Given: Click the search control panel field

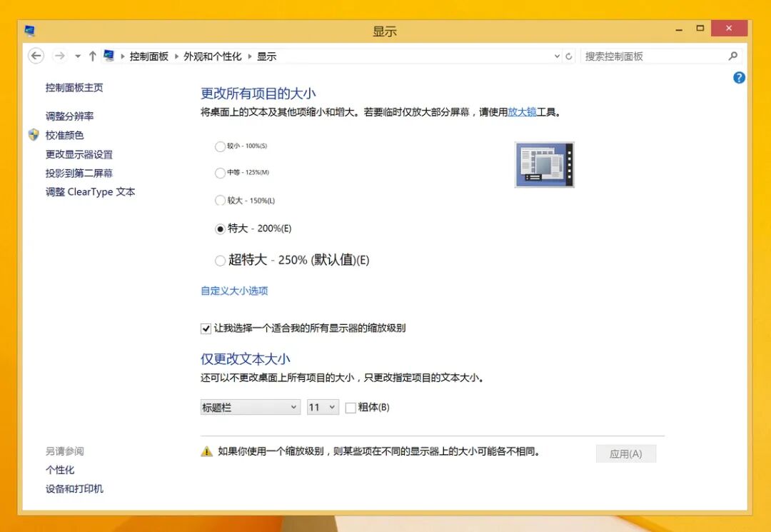Looking at the screenshot, I should pyautogui.click(x=661, y=56).
